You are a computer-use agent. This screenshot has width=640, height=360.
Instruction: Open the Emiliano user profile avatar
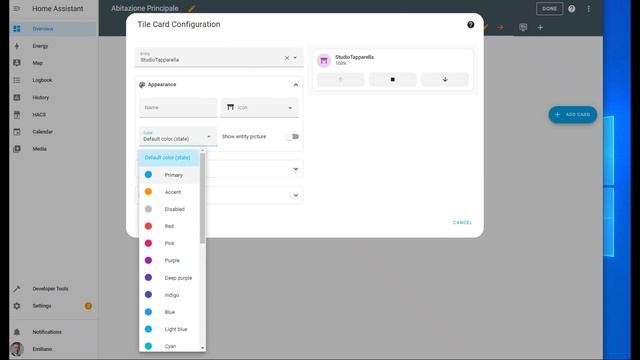(x=17, y=349)
